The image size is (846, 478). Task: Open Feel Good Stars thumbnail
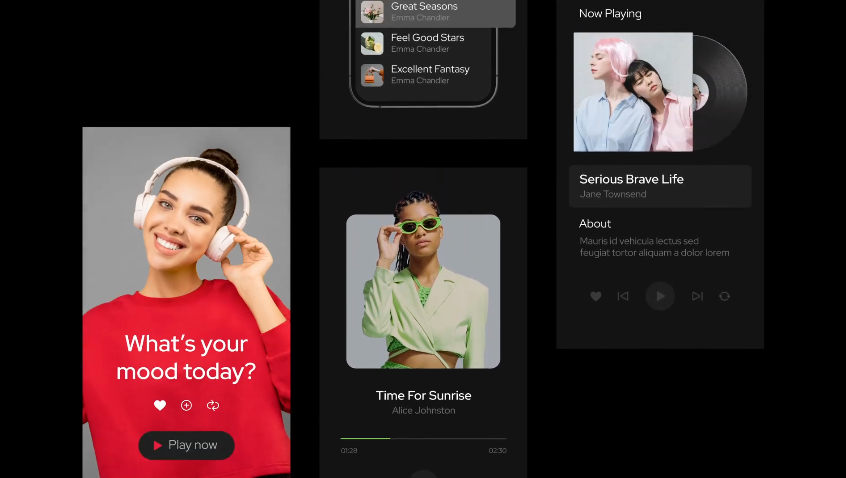tap(372, 44)
